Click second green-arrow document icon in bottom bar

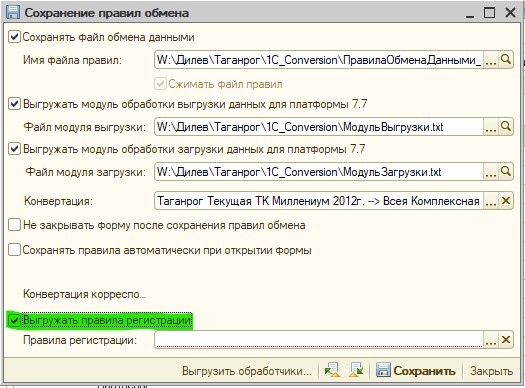click(x=356, y=370)
